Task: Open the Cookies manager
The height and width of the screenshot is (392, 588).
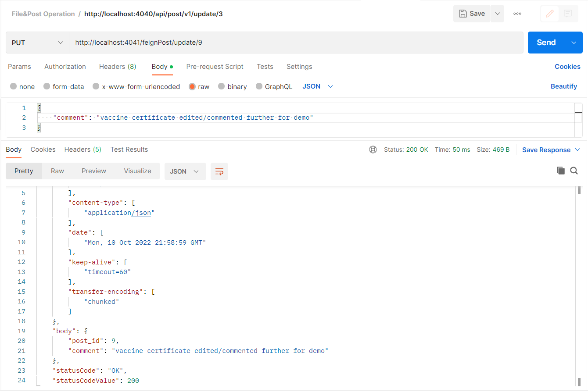Action: point(567,66)
